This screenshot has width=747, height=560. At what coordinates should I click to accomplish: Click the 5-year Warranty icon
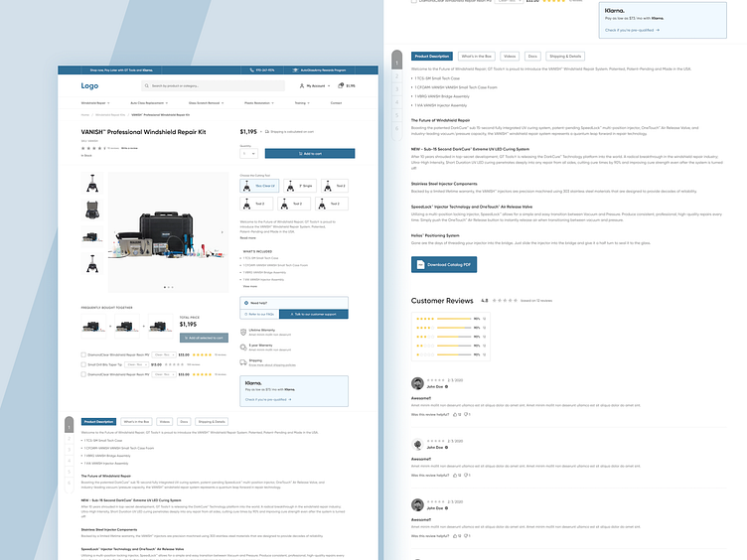(243, 348)
